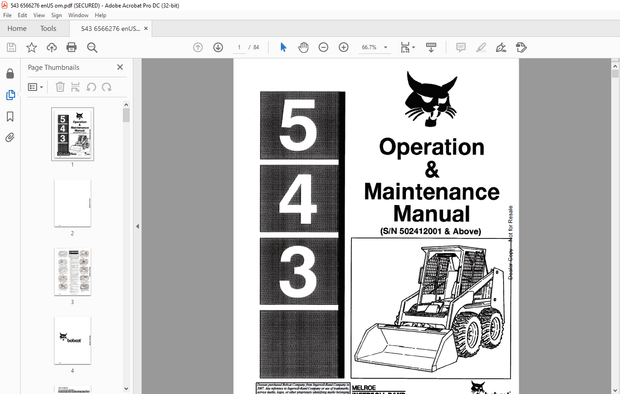Viewport: 620px width, 394px height.
Task: Click the delete pages trash icon
Action: 60,87
